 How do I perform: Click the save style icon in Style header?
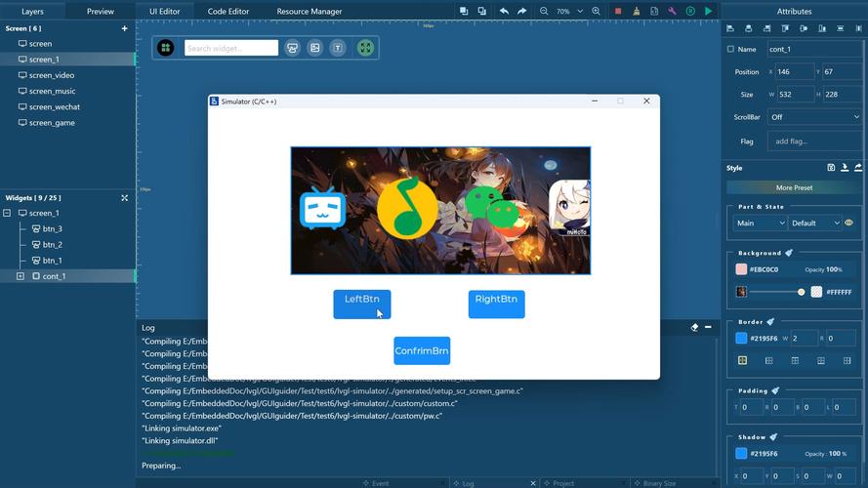click(x=831, y=168)
